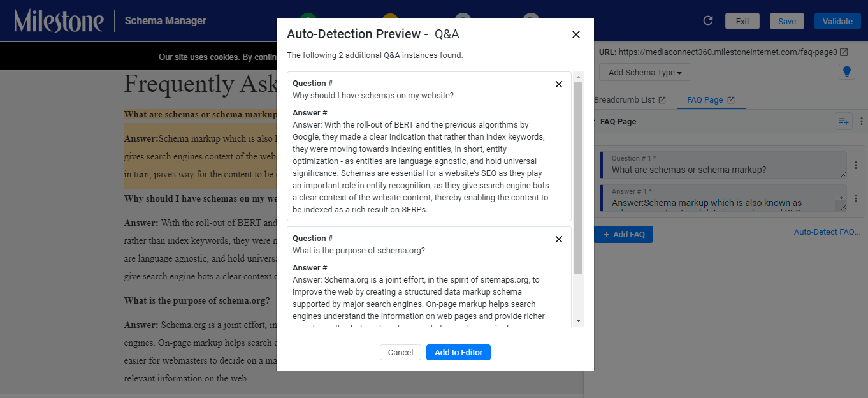This screenshot has height=398, width=868.
Task: Click the Add to Editor button
Action: coord(458,352)
